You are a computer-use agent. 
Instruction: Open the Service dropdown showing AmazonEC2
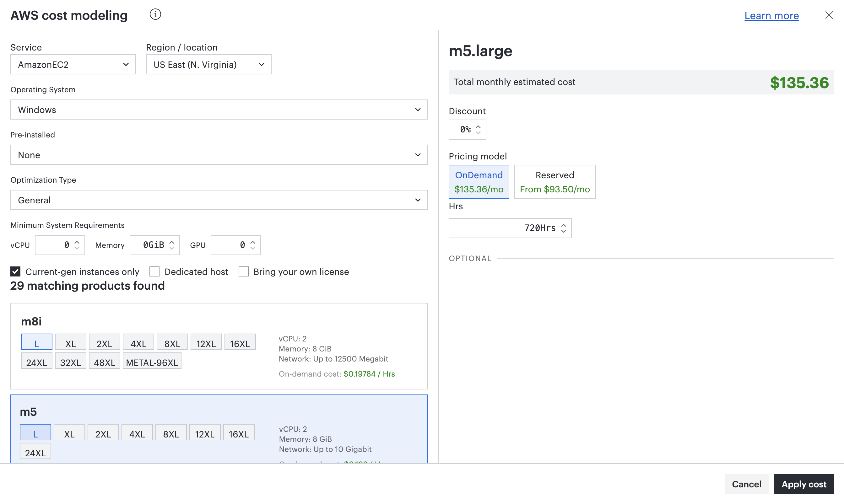pyautogui.click(x=73, y=65)
